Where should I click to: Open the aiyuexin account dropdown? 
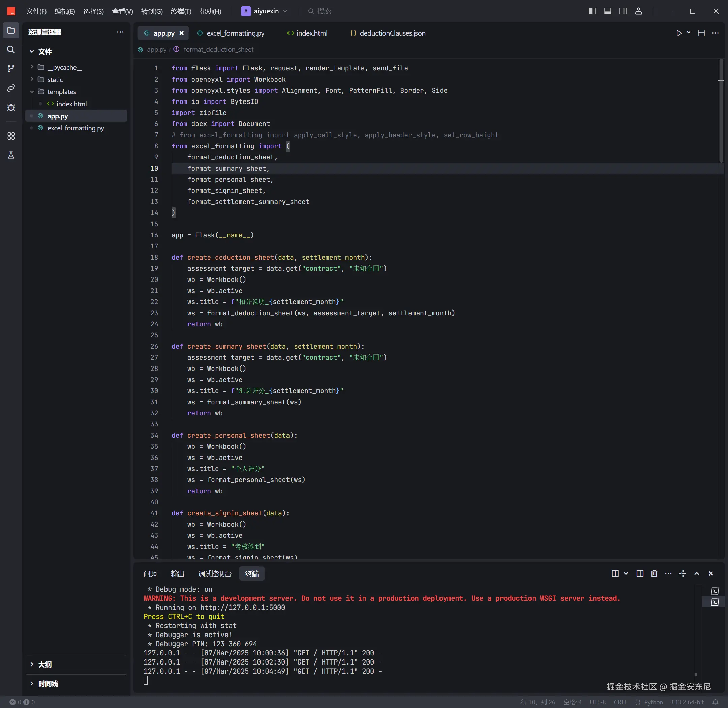pyautogui.click(x=264, y=11)
